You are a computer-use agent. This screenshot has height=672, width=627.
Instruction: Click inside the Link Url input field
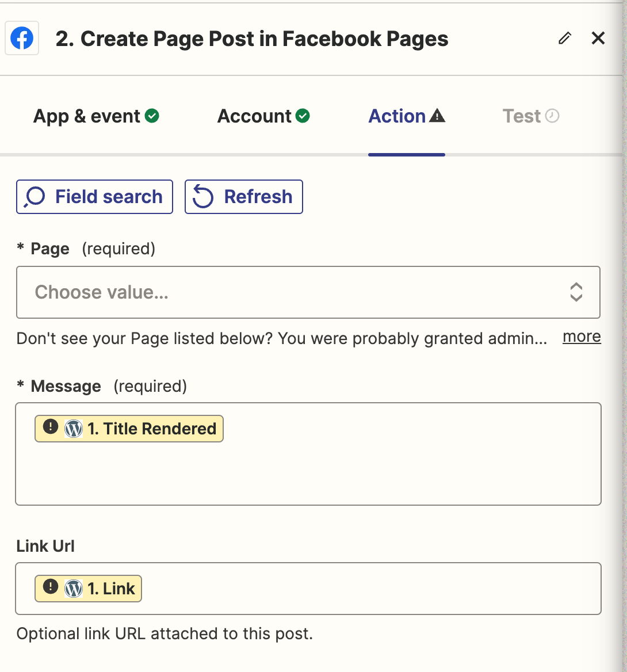[x=308, y=589]
